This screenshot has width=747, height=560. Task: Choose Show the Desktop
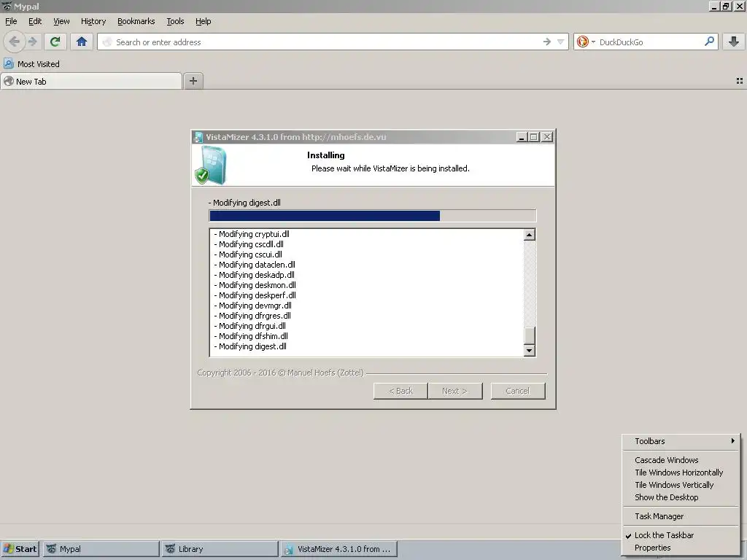point(681,497)
